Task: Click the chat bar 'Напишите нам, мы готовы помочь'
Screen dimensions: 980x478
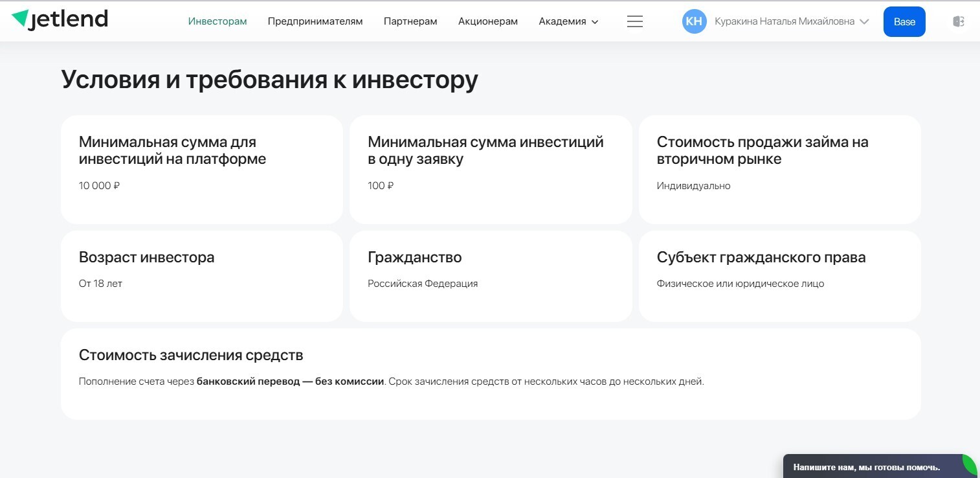Action: 867,466
